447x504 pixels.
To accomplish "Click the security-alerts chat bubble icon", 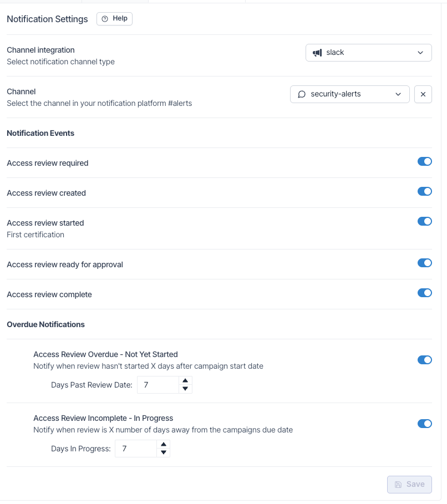I will coord(302,94).
